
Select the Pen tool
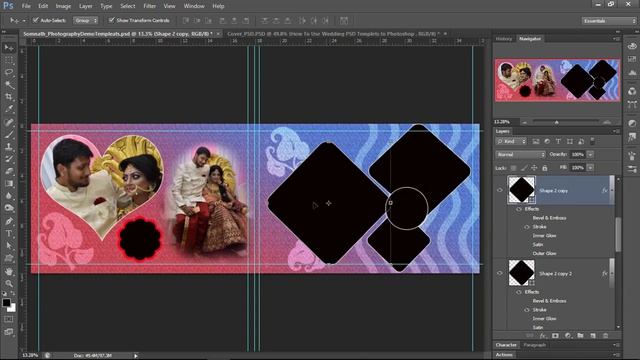[x=9, y=221]
